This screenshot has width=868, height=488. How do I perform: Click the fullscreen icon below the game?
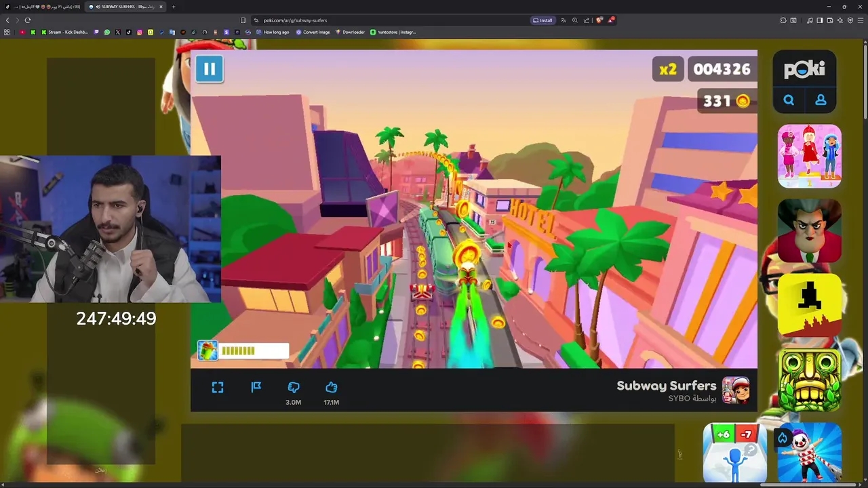[218, 387]
